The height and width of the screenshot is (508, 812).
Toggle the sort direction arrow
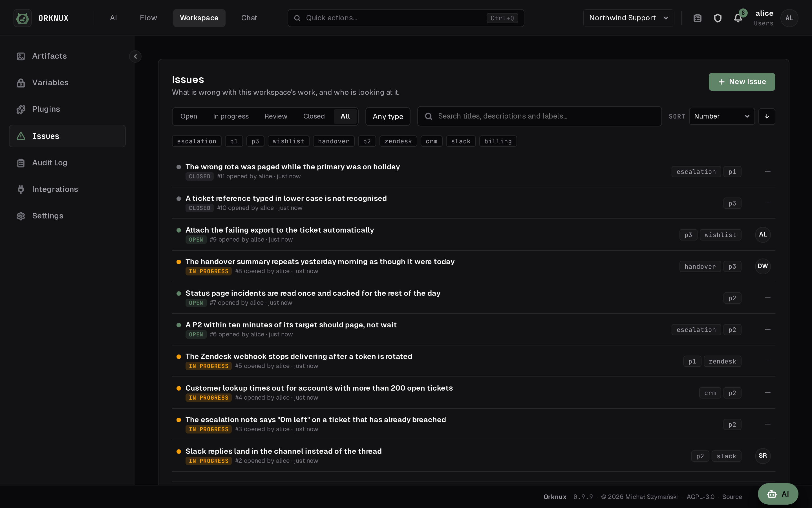(x=767, y=116)
